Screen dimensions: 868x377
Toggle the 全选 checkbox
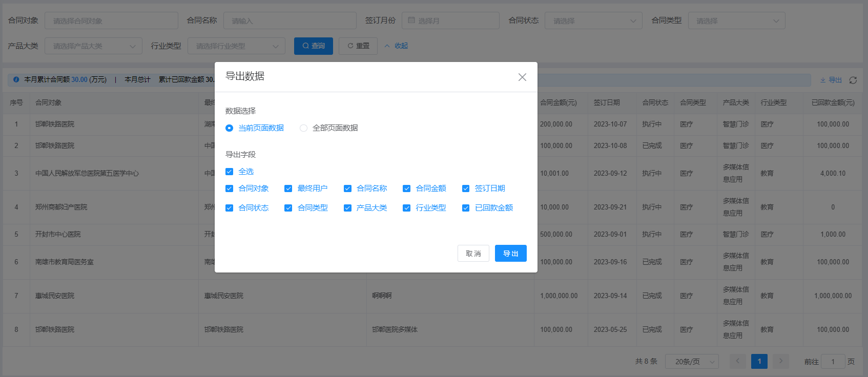(230, 172)
